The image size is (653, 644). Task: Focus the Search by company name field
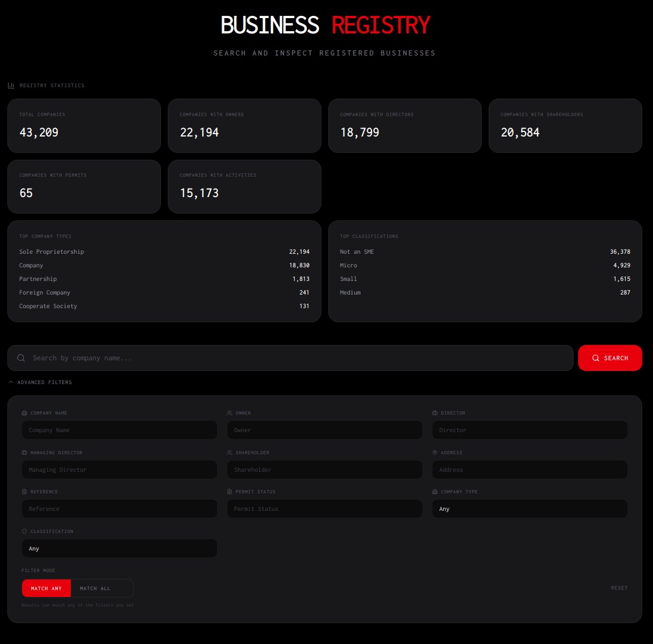(290, 358)
